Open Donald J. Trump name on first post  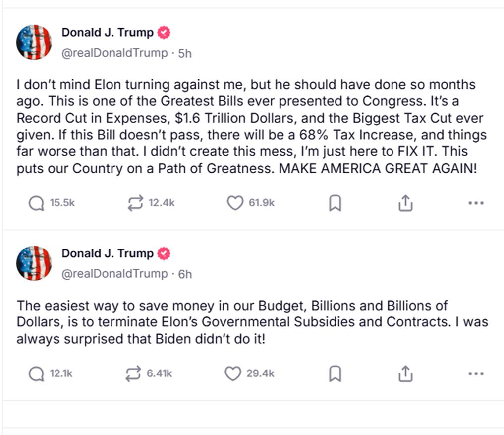click(108, 33)
